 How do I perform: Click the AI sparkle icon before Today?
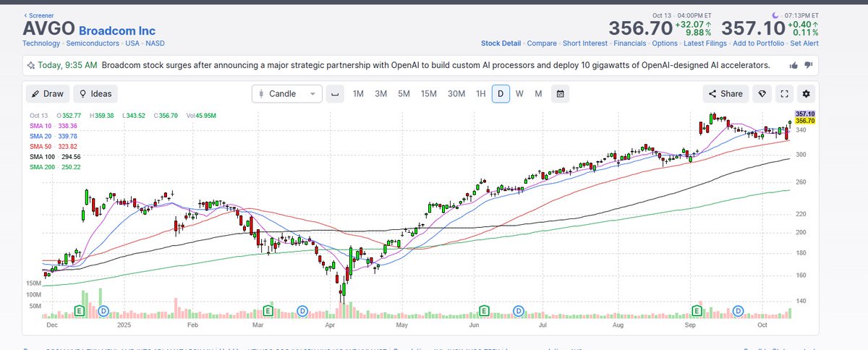(x=30, y=65)
